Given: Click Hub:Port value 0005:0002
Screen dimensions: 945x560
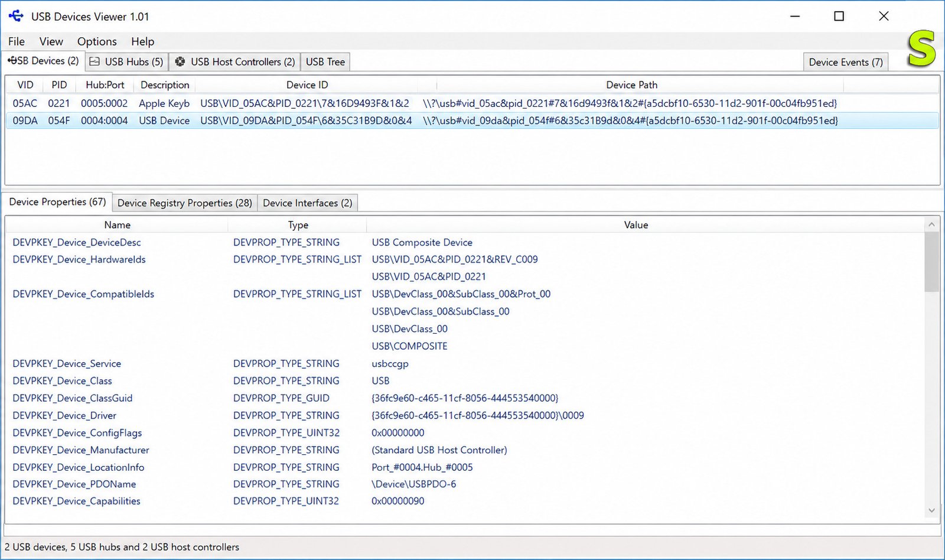Looking at the screenshot, I should 104,103.
